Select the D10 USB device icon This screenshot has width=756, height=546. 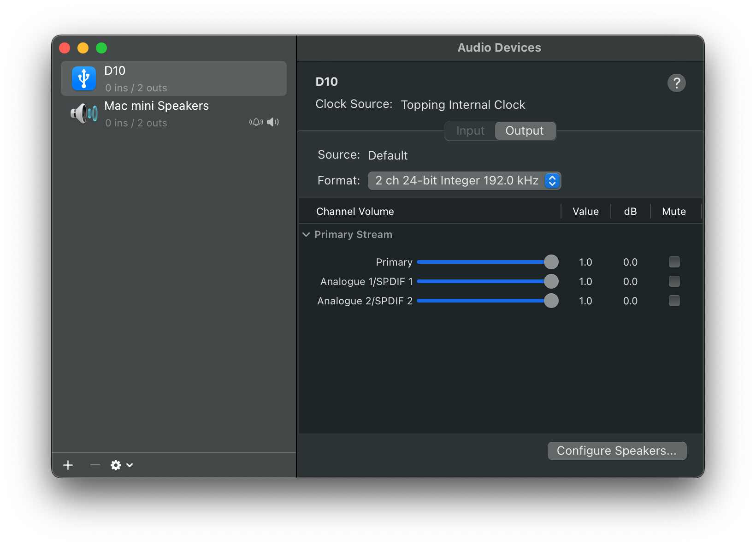pyautogui.click(x=84, y=78)
